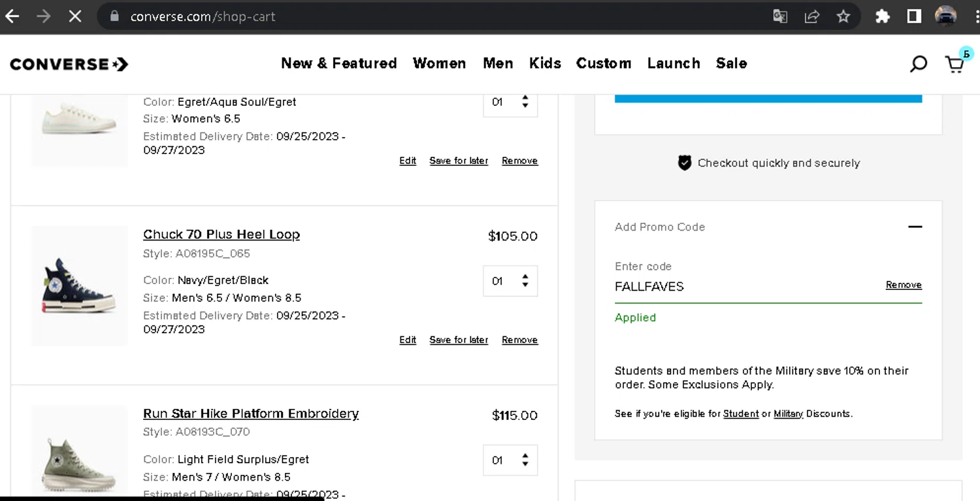Viewport: 980px width, 501px height.
Task: Click the blue checkout button
Action: coord(768,98)
